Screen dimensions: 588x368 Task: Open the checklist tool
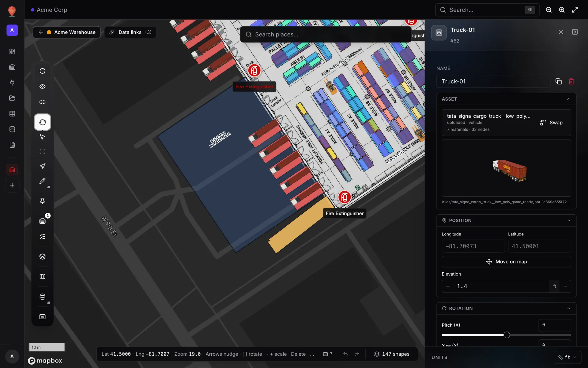click(x=42, y=236)
